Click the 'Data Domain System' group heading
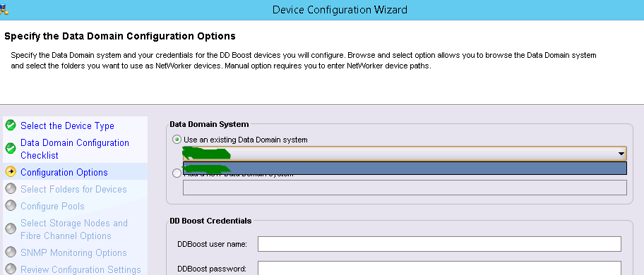 click(x=209, y=124)
